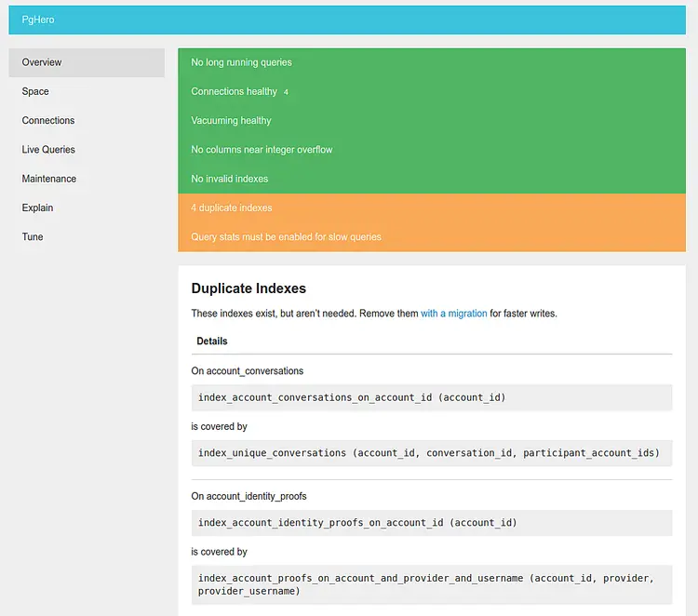The height and width of the screenshot is (616, 698).
Task: Click the 'with a migration' link
Action: point(453,314)
